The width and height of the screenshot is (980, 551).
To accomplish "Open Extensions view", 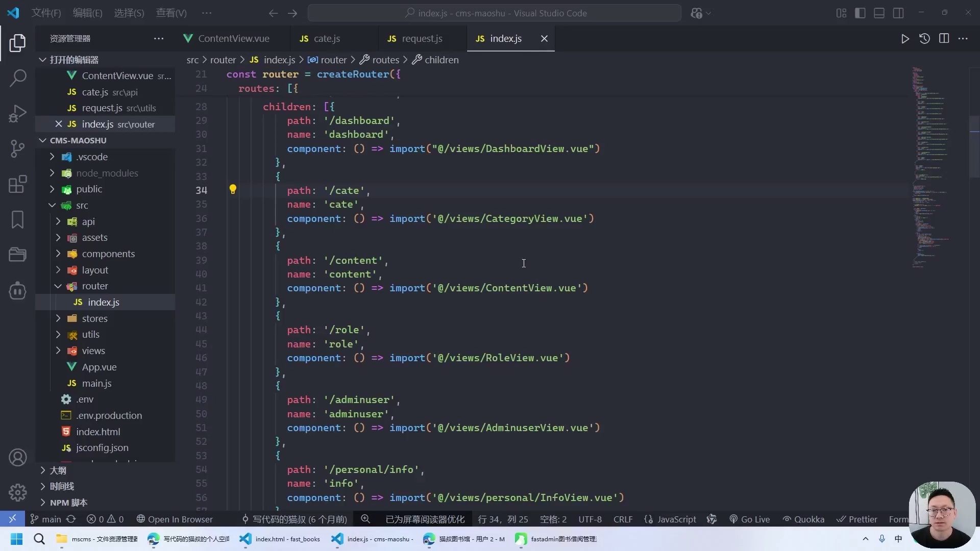I will pyautogui.click(x=18, y=184).
